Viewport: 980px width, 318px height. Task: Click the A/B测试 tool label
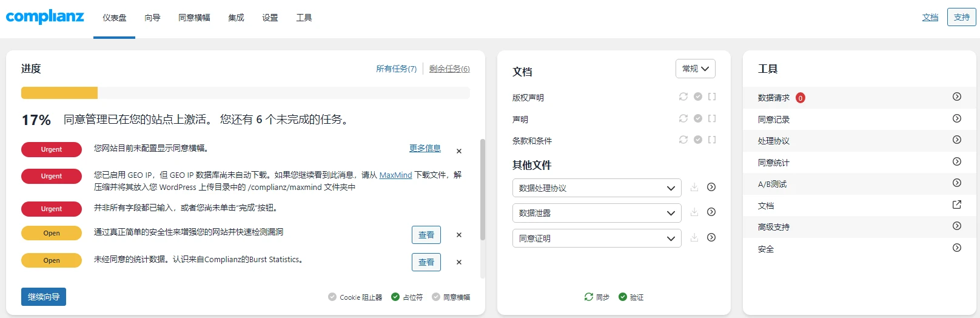(x=772, y=184)
